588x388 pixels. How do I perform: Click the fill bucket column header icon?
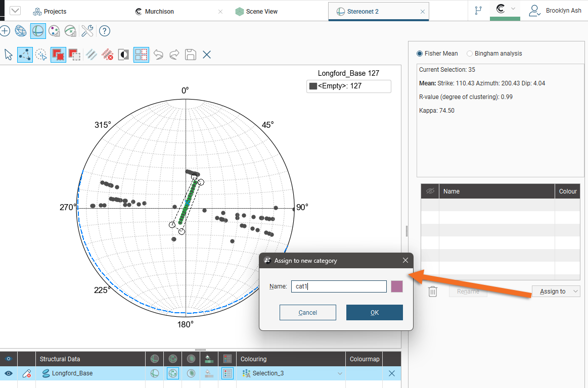[x=209, y=359]
